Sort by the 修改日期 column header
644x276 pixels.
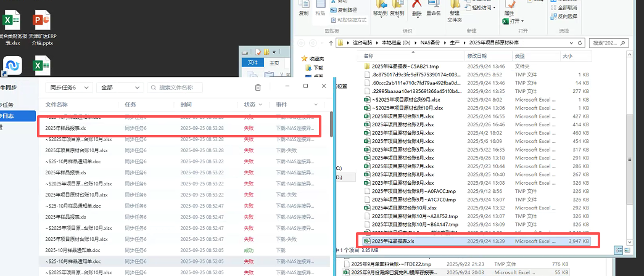tap(488, 56)
